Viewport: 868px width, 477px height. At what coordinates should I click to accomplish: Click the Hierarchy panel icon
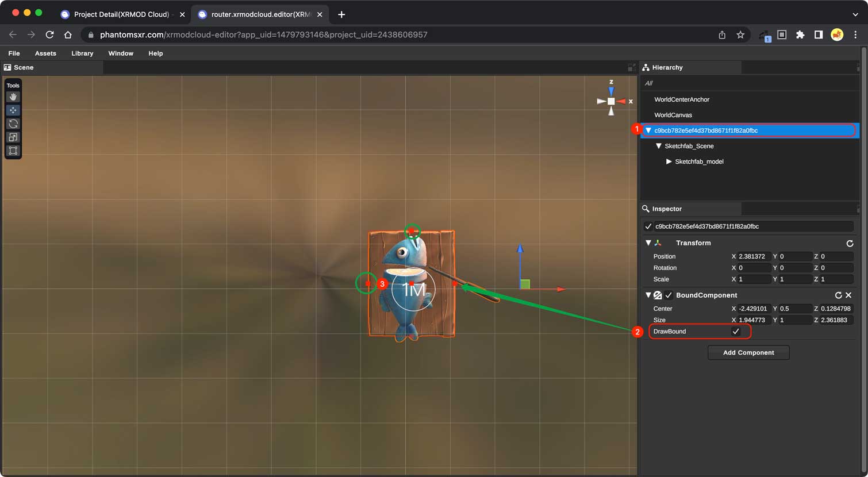646,67
